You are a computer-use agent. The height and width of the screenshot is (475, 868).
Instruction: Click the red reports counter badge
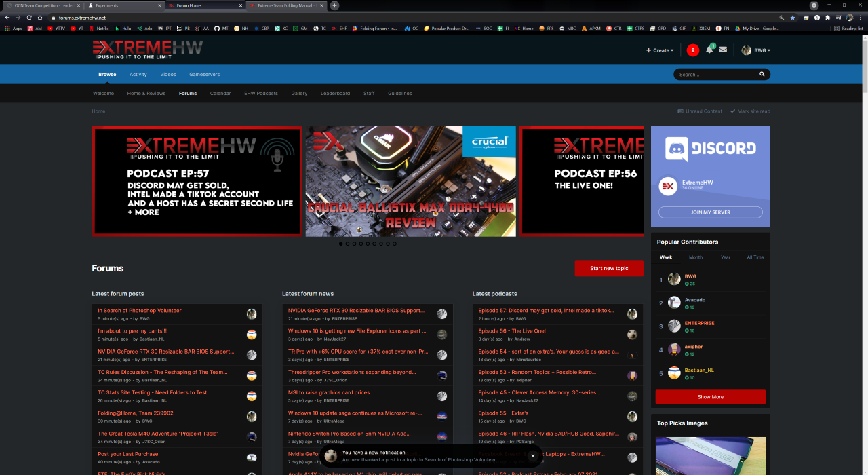692,50
